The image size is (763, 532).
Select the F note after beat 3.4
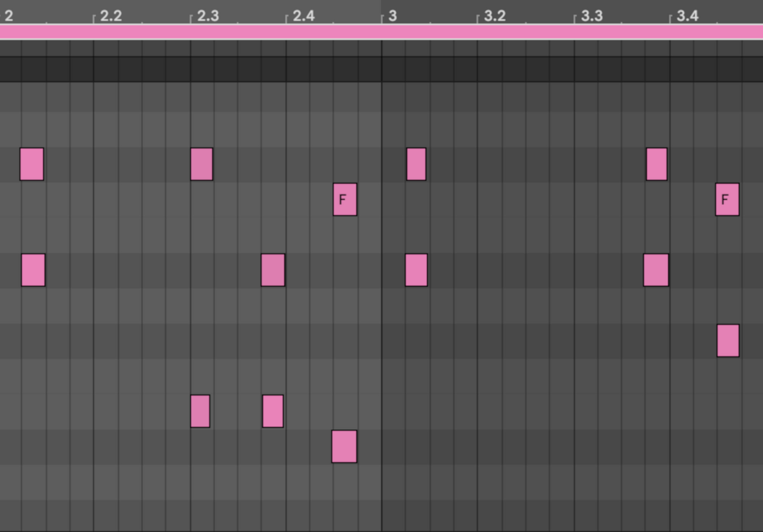click(727, 199)
